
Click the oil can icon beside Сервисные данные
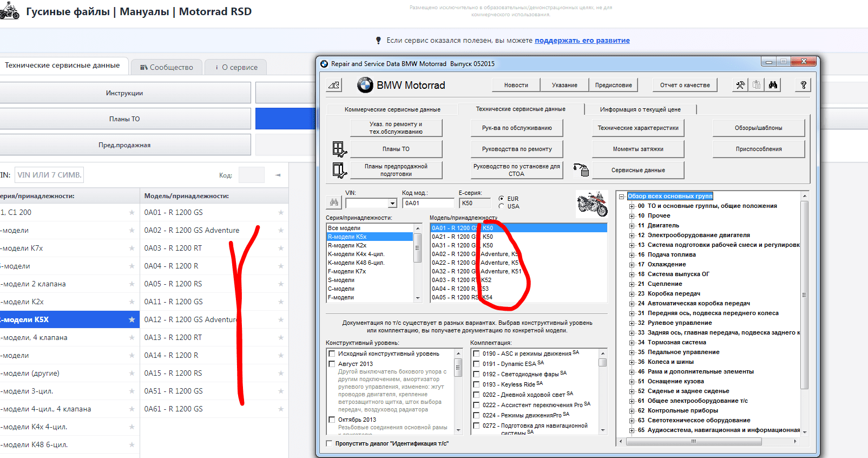point(581,170)
